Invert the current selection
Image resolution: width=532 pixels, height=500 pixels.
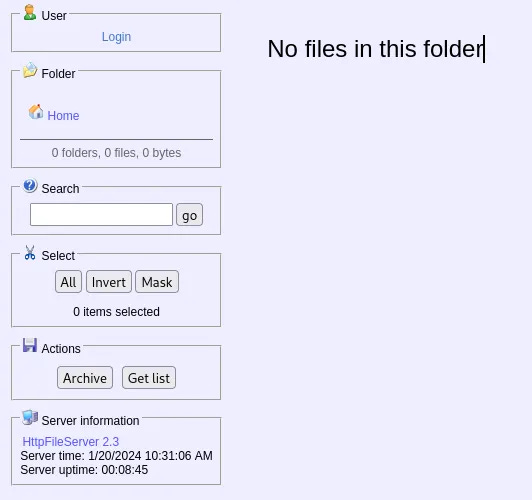pyautogui.click(x=109, y=282)
